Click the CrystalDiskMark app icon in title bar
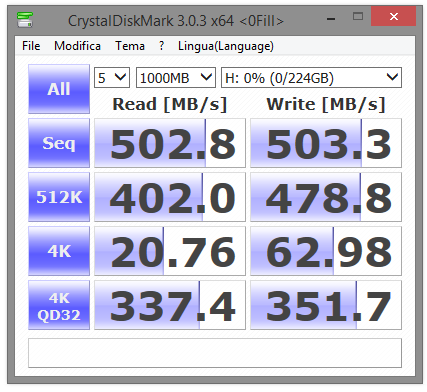427x392 pixels. (25, 20)
